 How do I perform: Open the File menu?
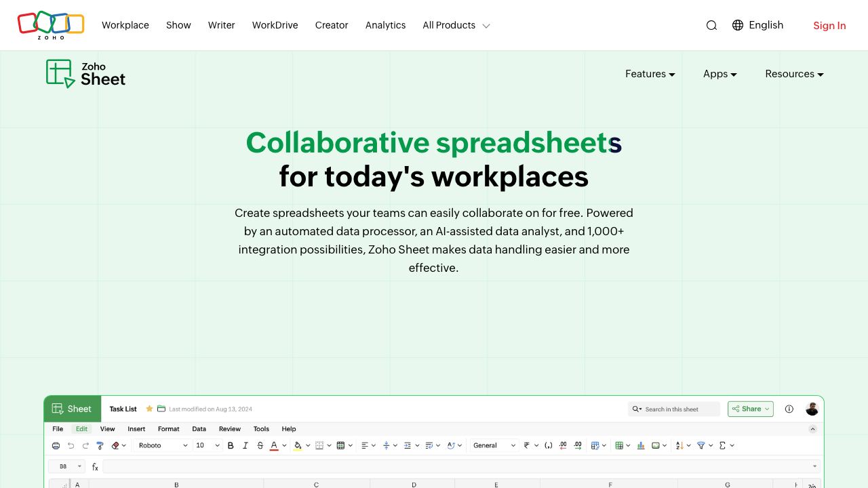tap(58, 429)
